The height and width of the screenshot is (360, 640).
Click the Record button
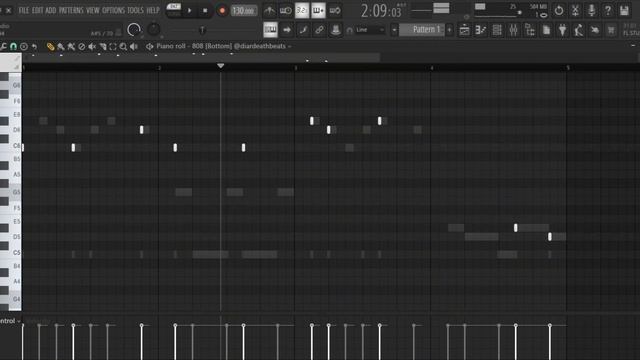point(222,10)
